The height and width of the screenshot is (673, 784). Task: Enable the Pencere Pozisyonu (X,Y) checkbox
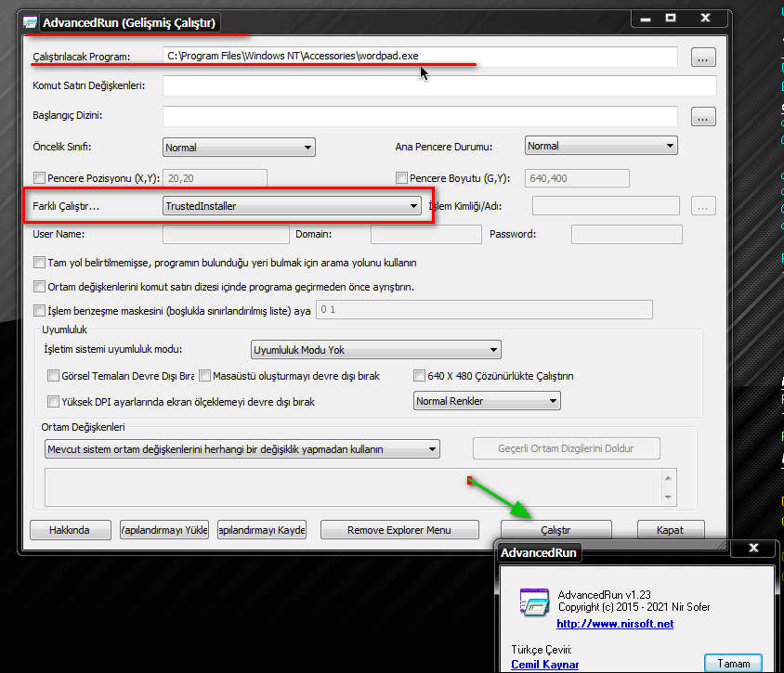click(x=39, y=178)
